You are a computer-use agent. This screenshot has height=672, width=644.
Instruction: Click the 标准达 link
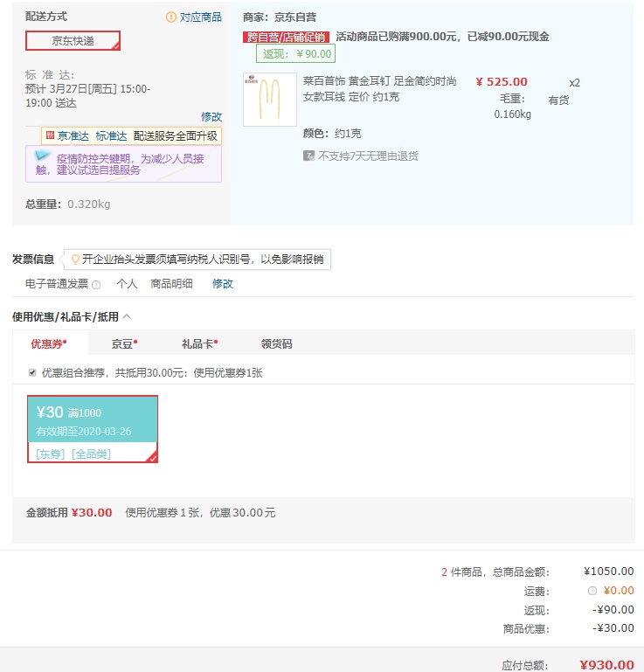[111, 135]
